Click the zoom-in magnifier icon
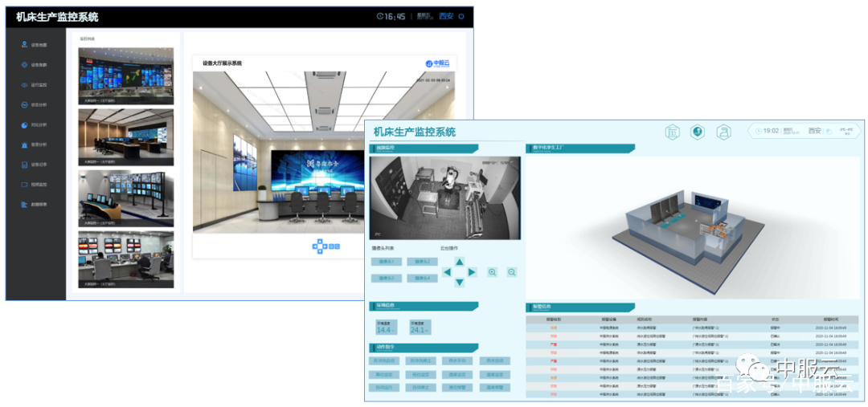This screenshot has height=407, width=868. click(492, 272)
